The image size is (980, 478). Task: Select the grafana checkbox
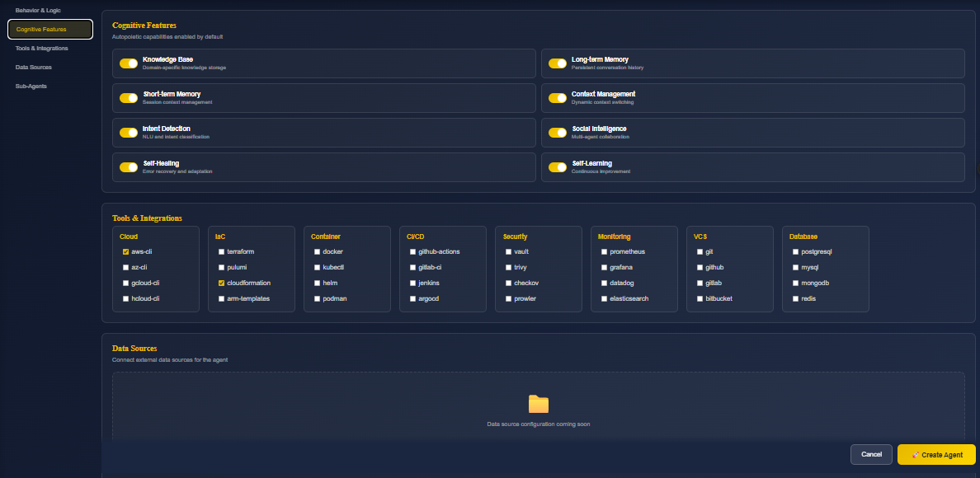(604, 268)
